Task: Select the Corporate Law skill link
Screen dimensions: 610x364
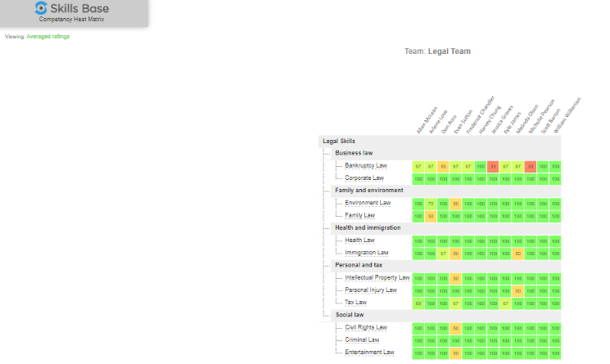Action: (x=364, y=178)
